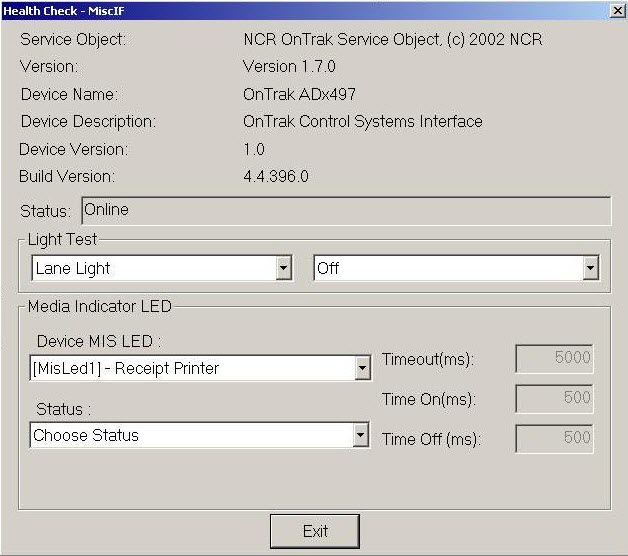Image resolution: width=628 pixels, height=556 pixels.
Task: Open the Lane Light dropdown
Action: (x=162, y=268)
